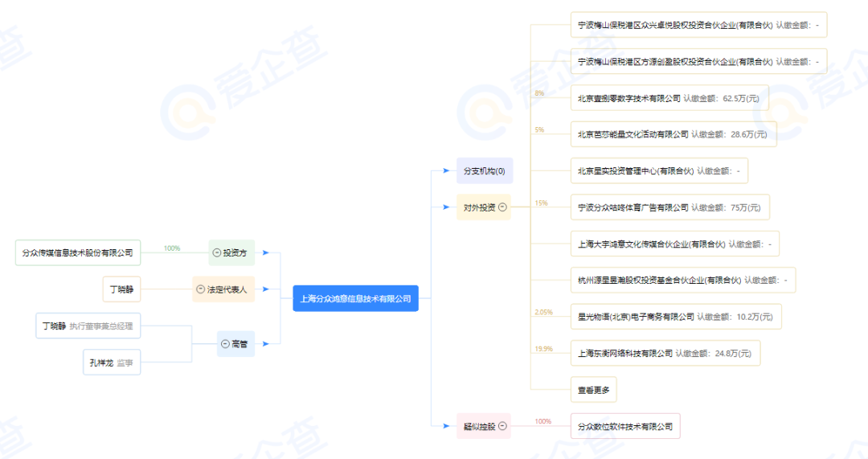868x459 pixels.
Task: Click the 投资方 label text
Action: 235,252
